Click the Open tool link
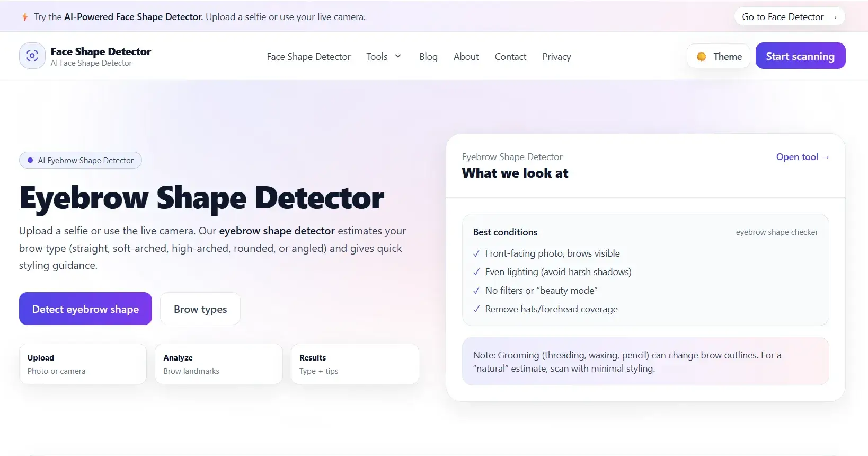Viewport: 868px width, 456px height. (802, 157)
